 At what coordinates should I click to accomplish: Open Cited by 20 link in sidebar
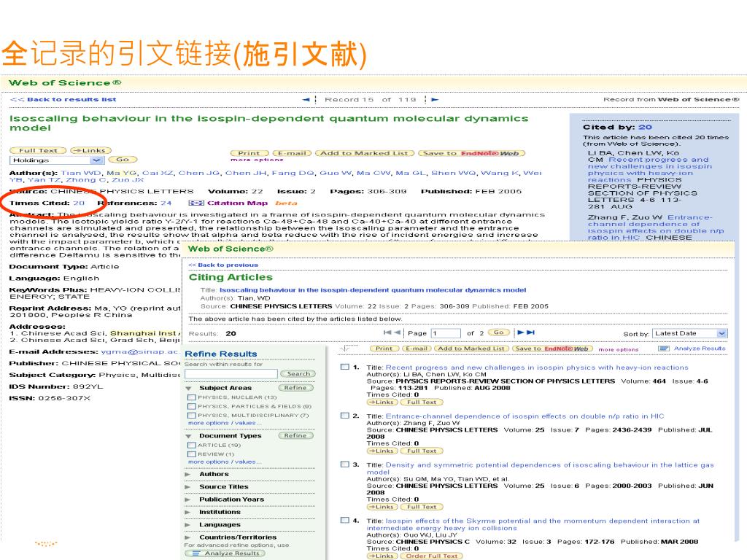[x=645, y=127]
